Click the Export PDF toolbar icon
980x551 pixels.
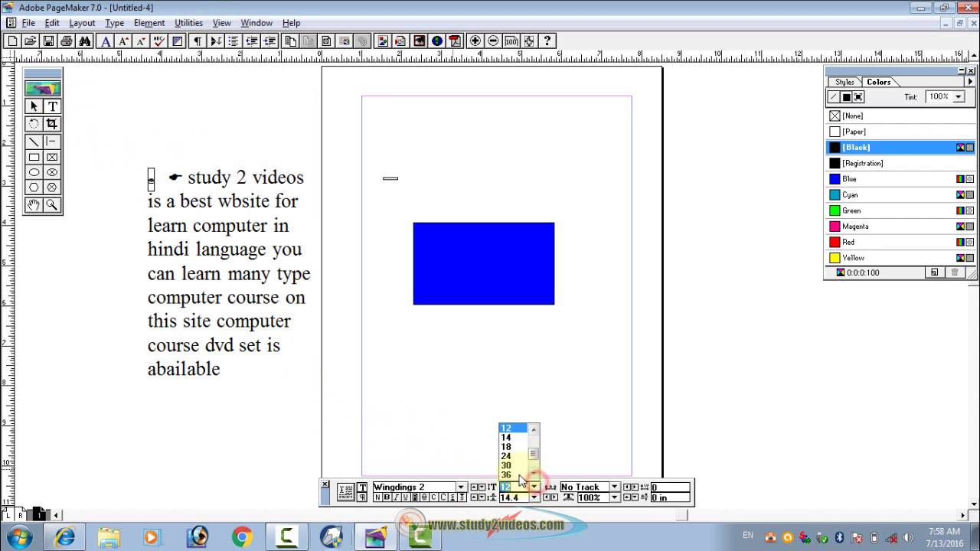456,41
